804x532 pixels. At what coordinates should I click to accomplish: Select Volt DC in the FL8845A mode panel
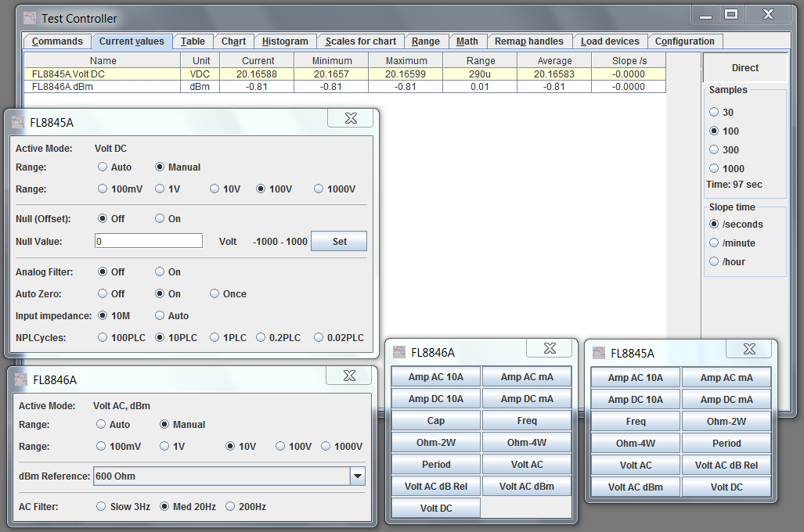pyautogui.click(x=726, y=487)
